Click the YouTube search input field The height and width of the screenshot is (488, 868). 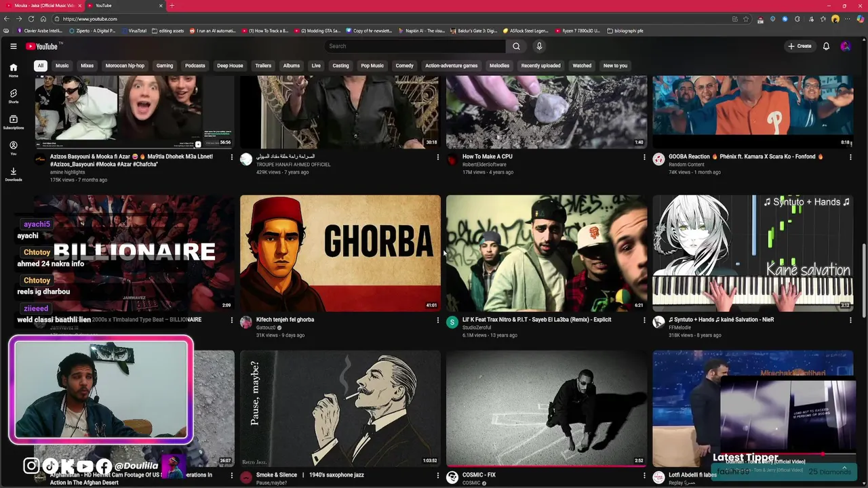tap(415, 46)
